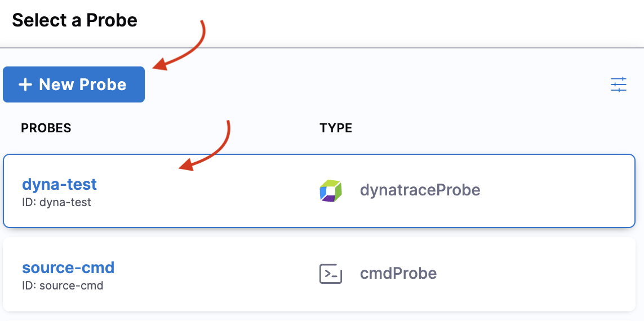Screen dimensions: 644x321
Task: Click the plus icon on New Probe
Action: [25, 85]
